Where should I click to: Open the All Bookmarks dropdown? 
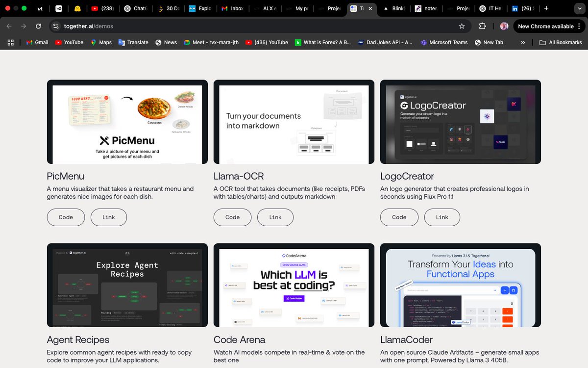[x=561, y=42]
